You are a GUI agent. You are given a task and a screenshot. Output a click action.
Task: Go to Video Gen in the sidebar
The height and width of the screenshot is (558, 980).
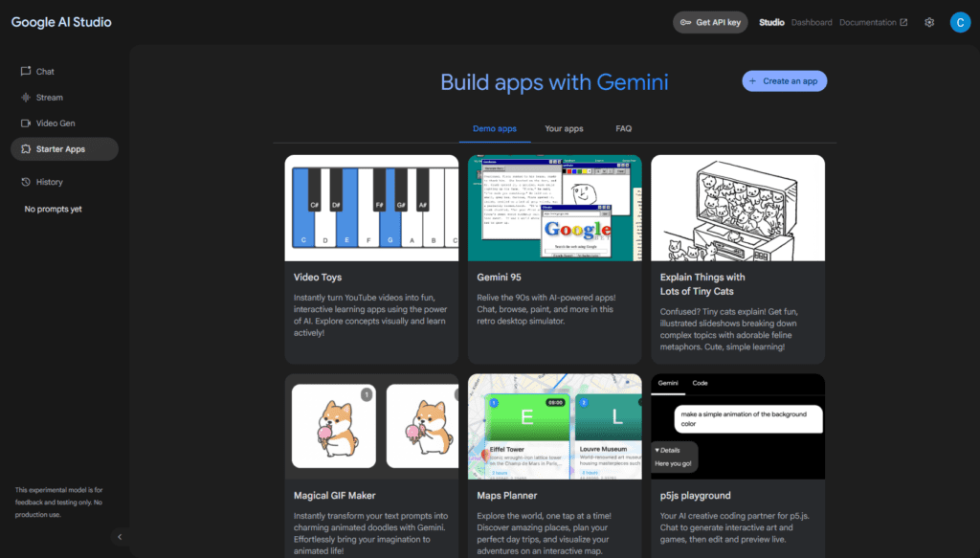point(64,123)
